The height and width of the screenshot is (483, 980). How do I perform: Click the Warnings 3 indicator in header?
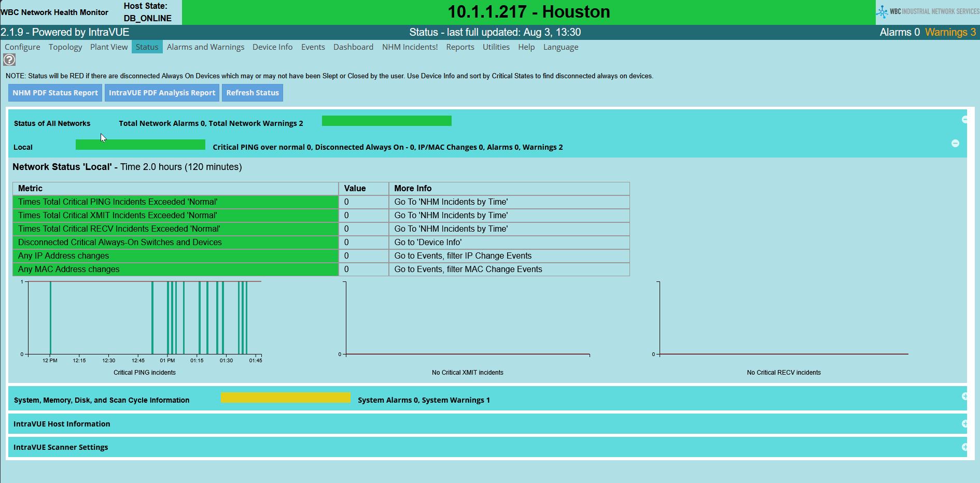(950, 32)
